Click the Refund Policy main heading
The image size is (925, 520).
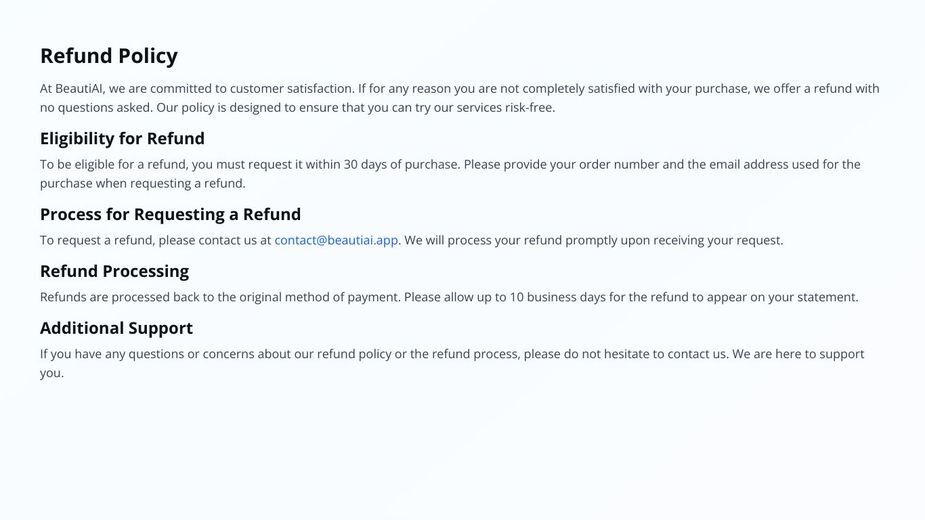109,56
